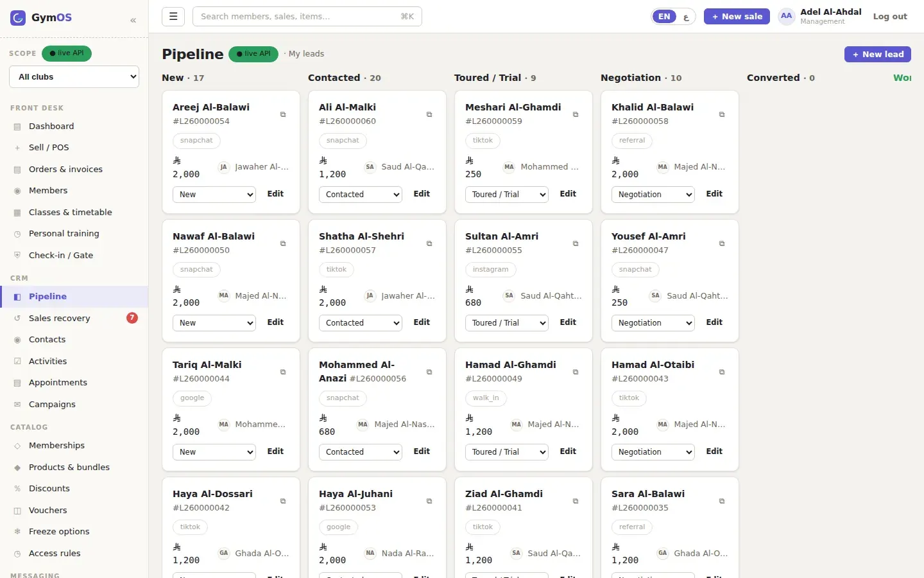Open Memberships catalog page

[x=74, y=446]
